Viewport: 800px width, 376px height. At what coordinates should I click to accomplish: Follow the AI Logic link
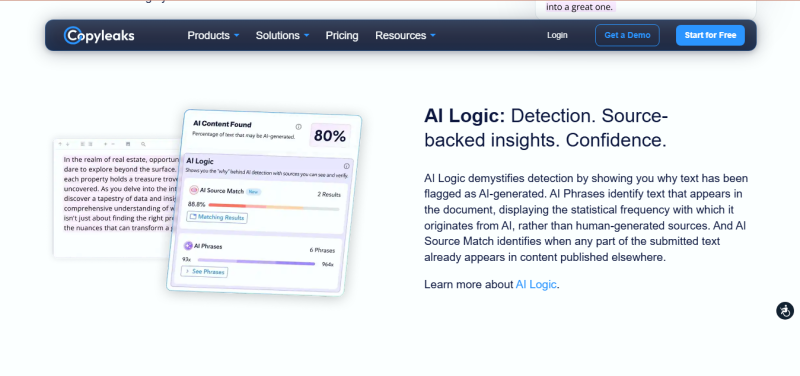pos(536,284)
